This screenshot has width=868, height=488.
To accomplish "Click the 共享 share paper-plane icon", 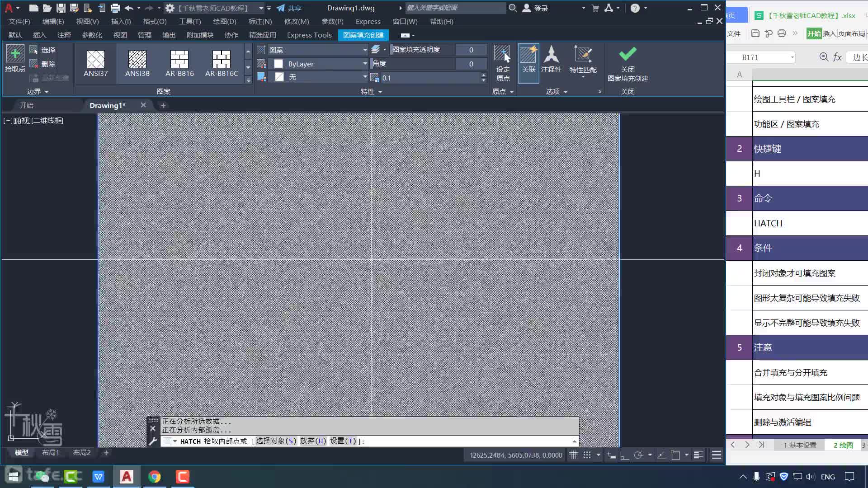I will pos(281,8).
